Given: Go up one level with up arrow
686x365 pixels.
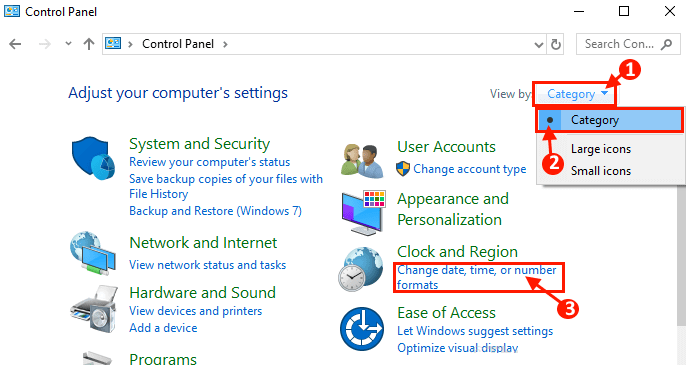Looking at the screenshot, I should (x=89, y=44).
